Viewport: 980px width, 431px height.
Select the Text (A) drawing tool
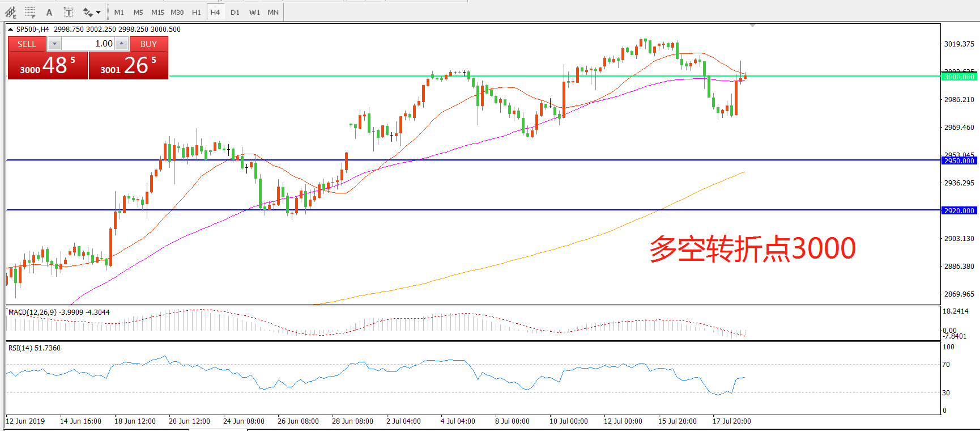coord(49,12)
